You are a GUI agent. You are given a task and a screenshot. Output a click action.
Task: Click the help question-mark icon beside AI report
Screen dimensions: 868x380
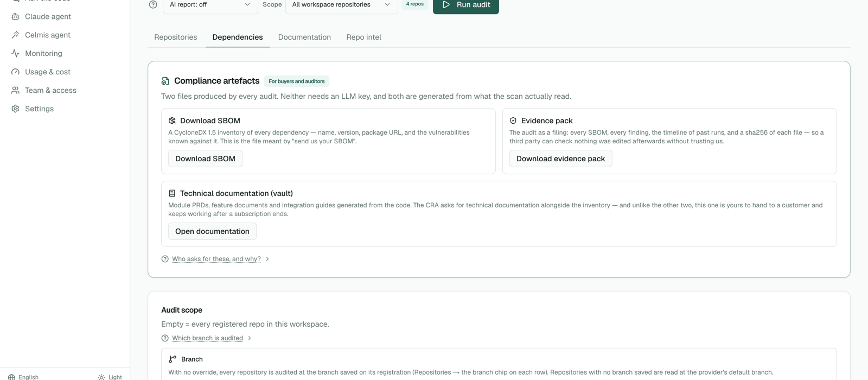[153, 4]
